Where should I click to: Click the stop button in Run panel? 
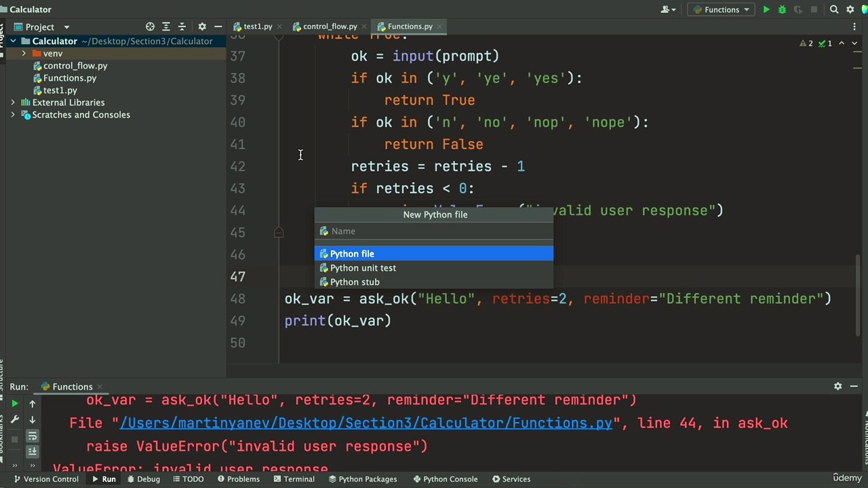tap(14, 438)
